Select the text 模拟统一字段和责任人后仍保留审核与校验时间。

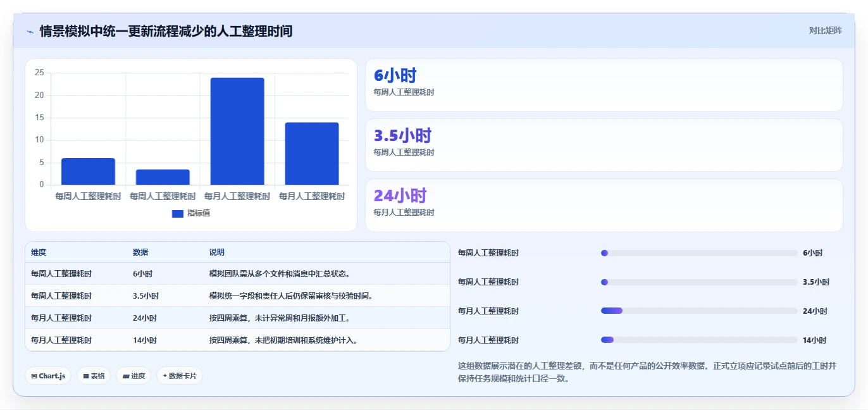(292, 296)
